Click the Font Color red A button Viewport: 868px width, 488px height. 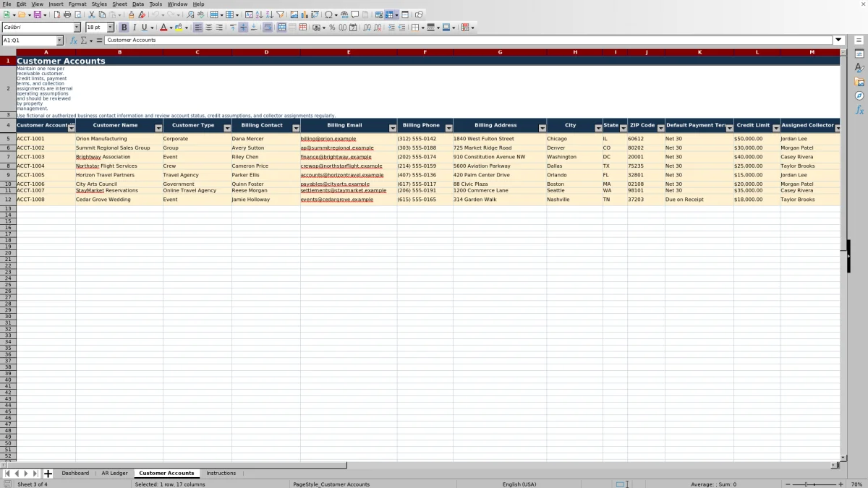[x=162, y=27]
